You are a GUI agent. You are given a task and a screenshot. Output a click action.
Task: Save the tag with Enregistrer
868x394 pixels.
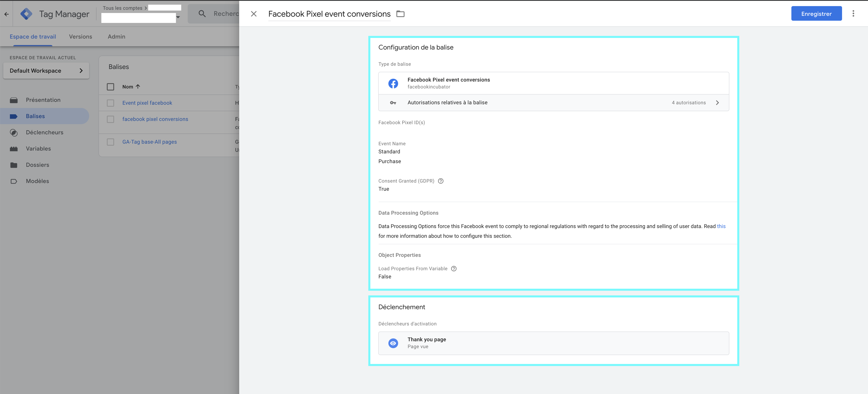tap(816, 14)
